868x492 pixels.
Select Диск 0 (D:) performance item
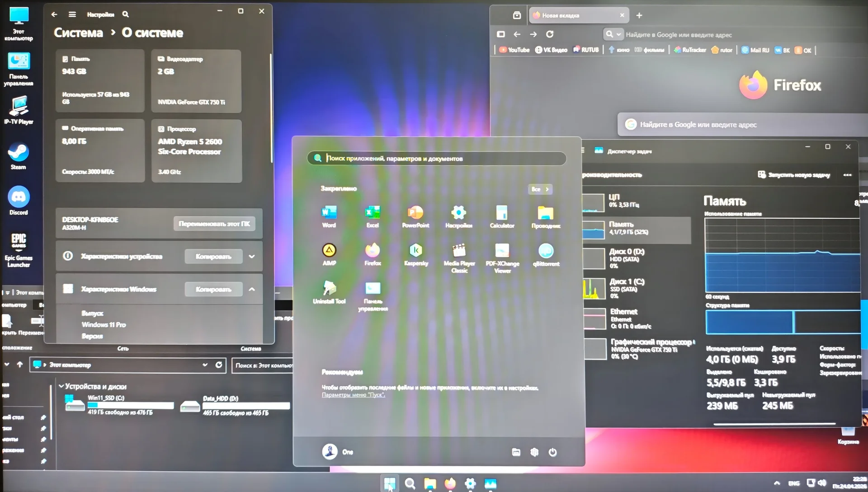pyautogui.click(x=636, y=259)
